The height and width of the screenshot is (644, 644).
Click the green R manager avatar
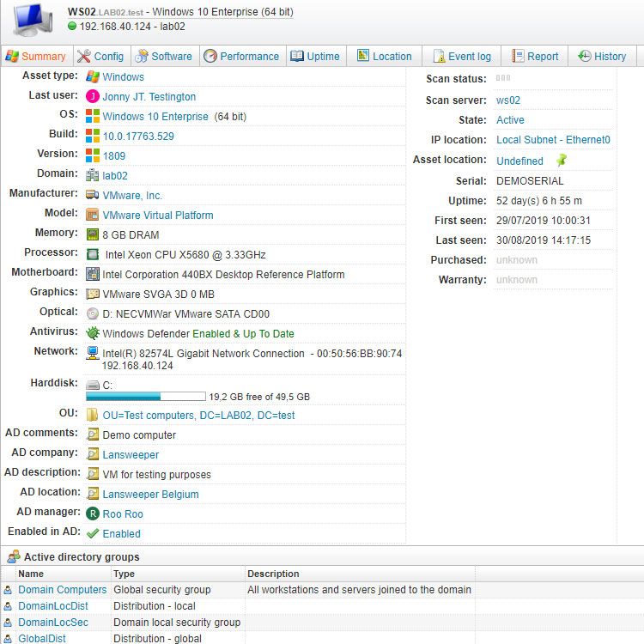coord(93,513)
